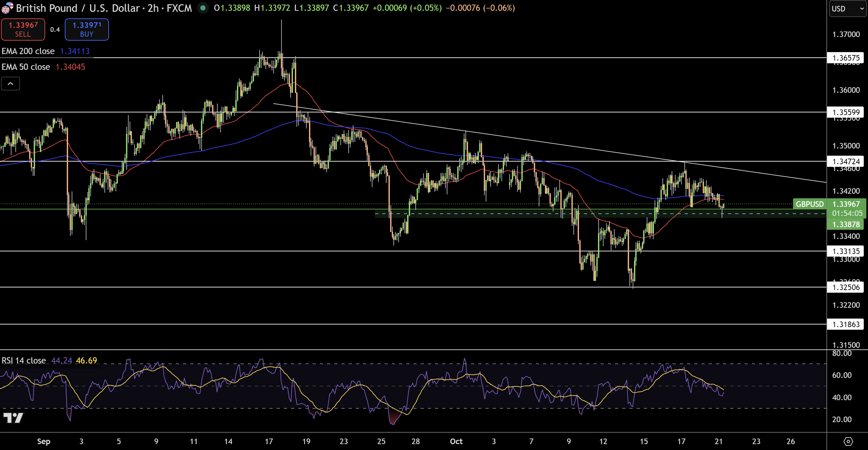This screenshot has width=868, height=450.
Task: Click the GBPUSD green price tag
Action: [809, 204]
